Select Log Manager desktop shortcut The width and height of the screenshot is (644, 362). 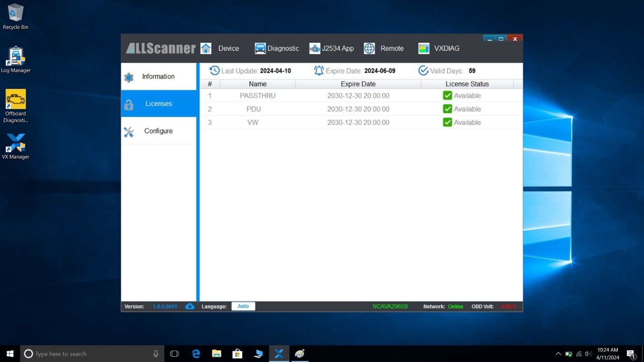(x=15, y=60)
